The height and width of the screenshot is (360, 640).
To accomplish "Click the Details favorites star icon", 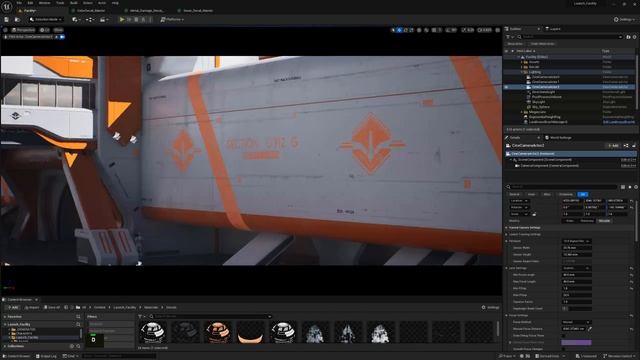I will point(630,187).
